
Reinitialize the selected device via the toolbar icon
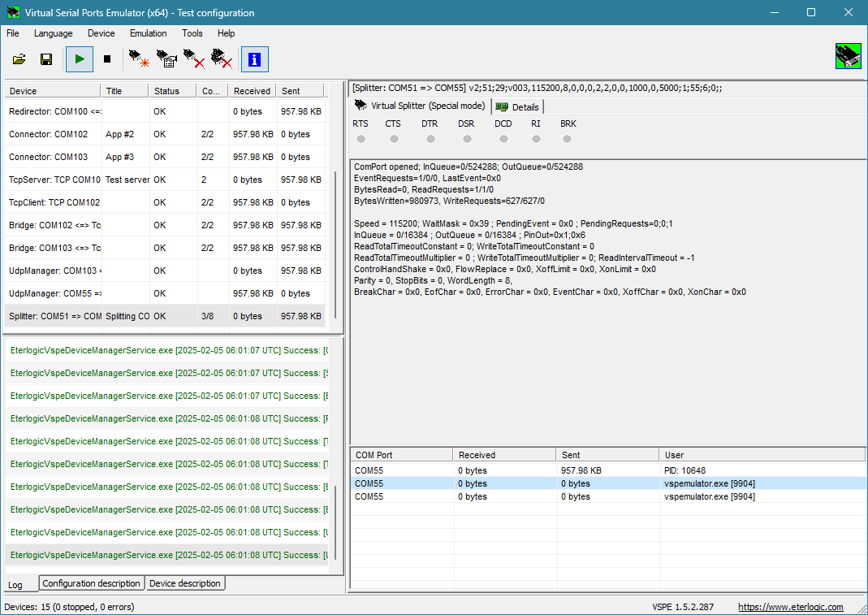166,59
